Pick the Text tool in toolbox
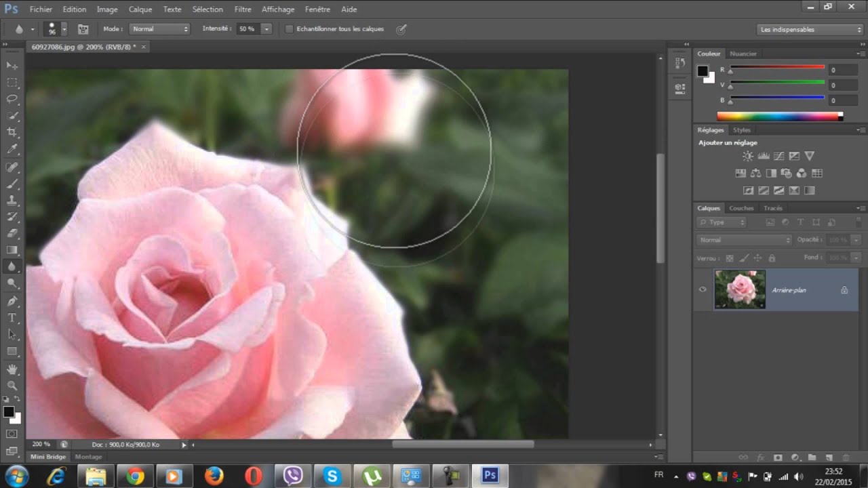 [x=12, y=317]
